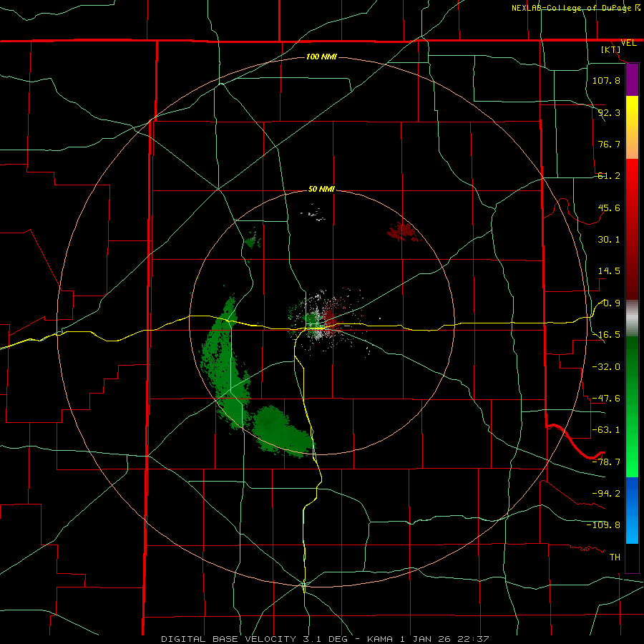Click the 14.5 velocity scale value
644x644 pixels.
tap(609, 271)
